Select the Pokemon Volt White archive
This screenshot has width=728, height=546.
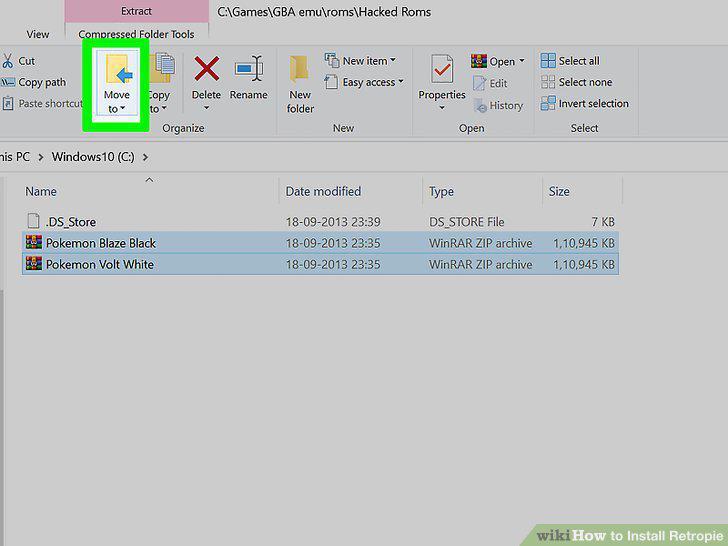coord(320,264)
